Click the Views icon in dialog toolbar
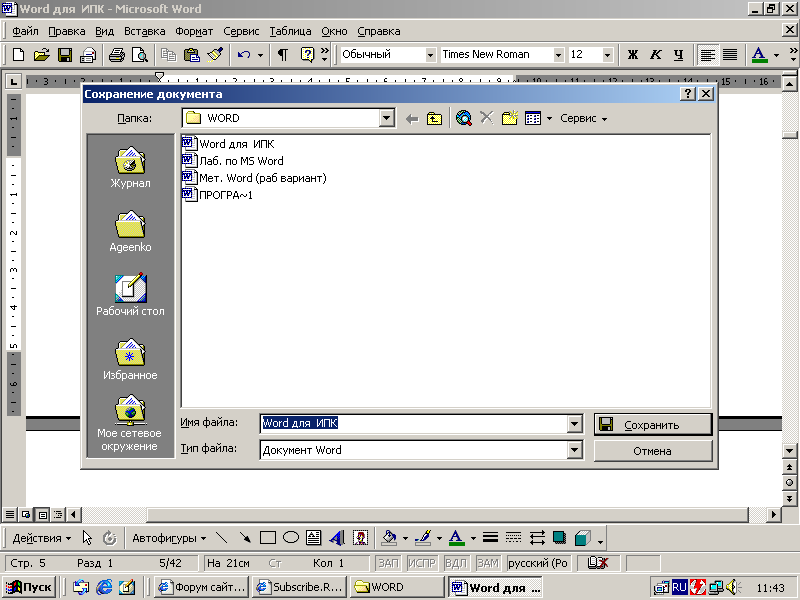 coord(533,118)
